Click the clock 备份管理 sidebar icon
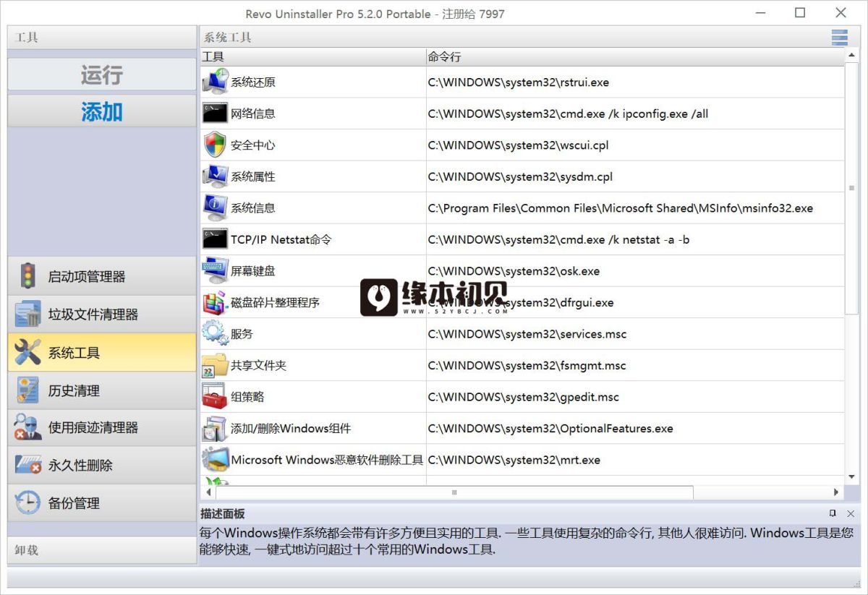 pyautogui.click(x=27, y=502)
